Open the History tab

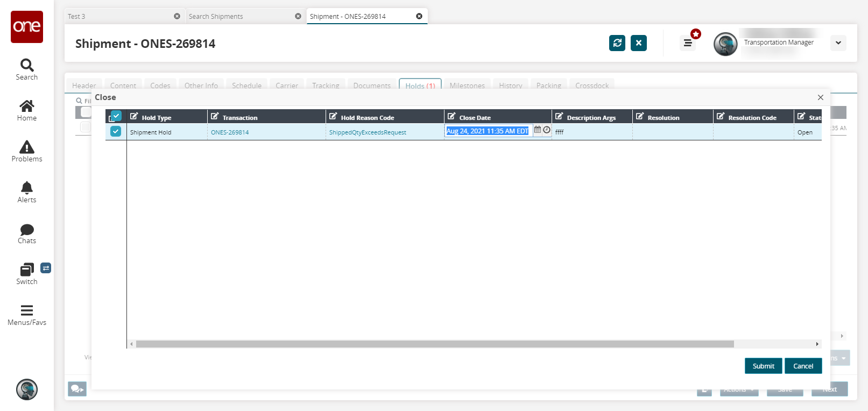(x=511, y=86)
